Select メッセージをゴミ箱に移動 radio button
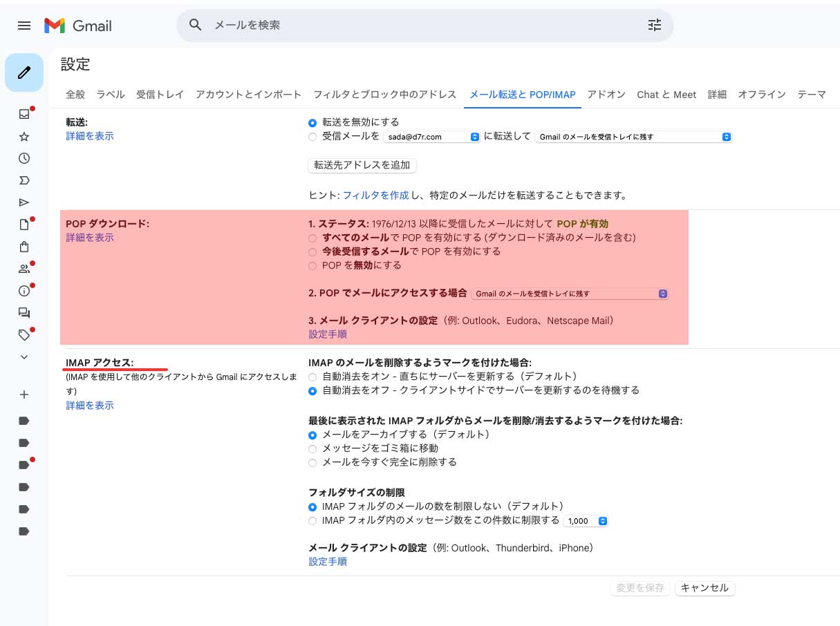The width and height of the screenshot is (840, 626). [x=313, y=449]
